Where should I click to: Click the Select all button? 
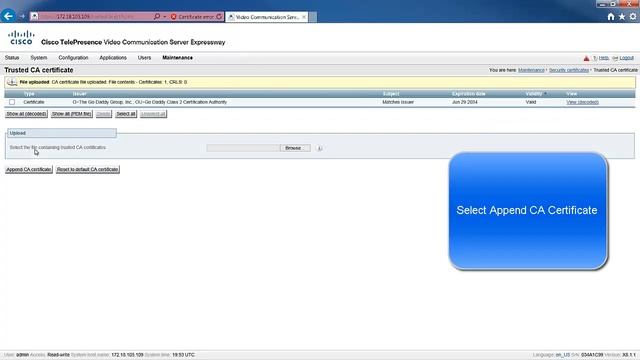126,114
